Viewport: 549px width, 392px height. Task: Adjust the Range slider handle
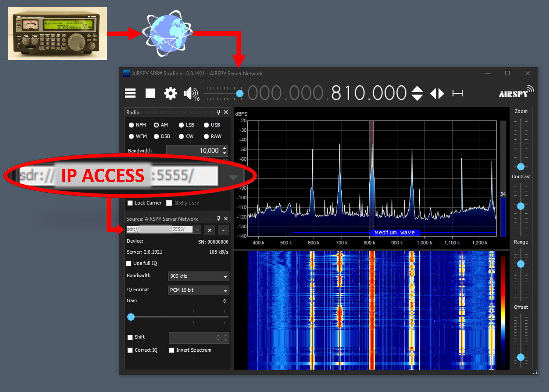click(x=521, y=264)
